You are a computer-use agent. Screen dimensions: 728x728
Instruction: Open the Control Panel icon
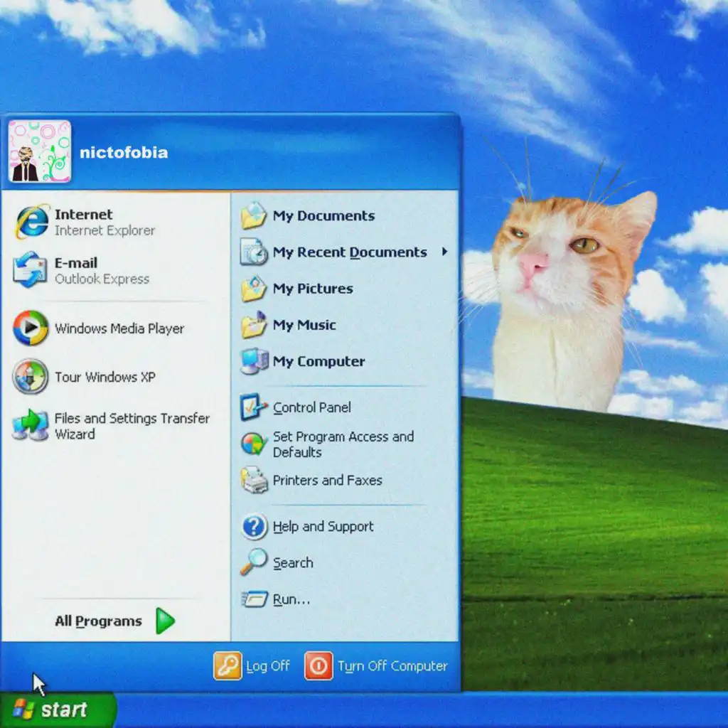254,407
